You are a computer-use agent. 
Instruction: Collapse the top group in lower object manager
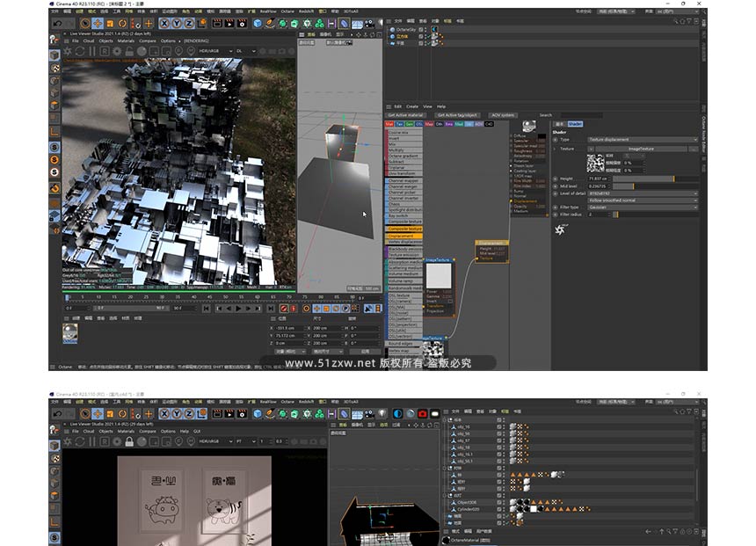click(x=446, y=420)
